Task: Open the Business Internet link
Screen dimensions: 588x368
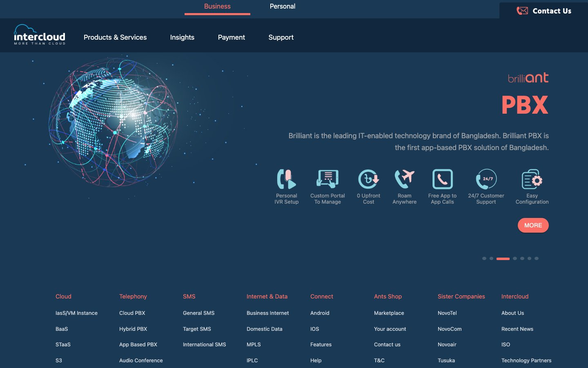Action: 268,313
